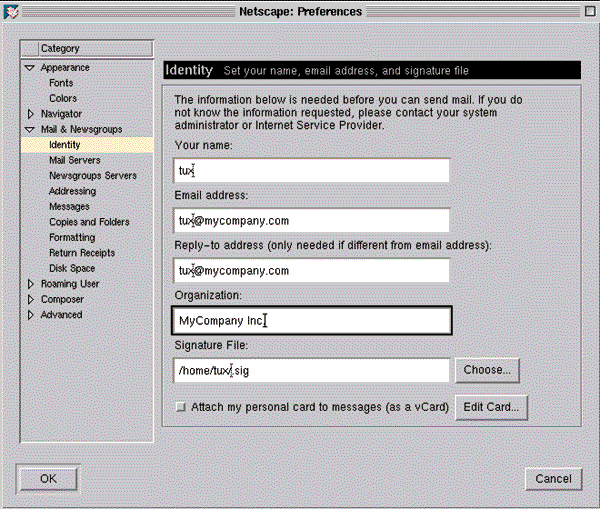Expand the Composer category

(x=31, y=299)
